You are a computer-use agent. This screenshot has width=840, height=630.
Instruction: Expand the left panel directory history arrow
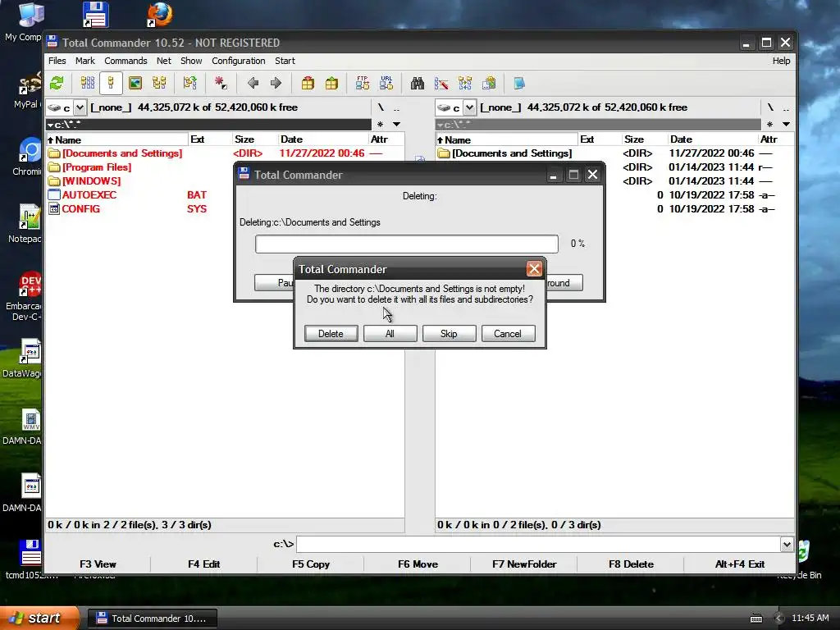396,125
